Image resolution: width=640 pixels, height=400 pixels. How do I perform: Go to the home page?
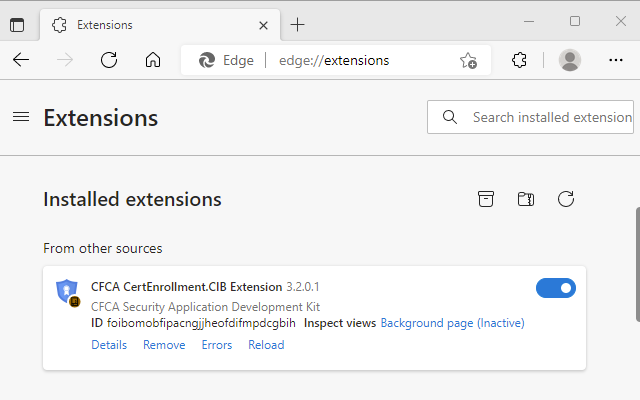point(153,60)
